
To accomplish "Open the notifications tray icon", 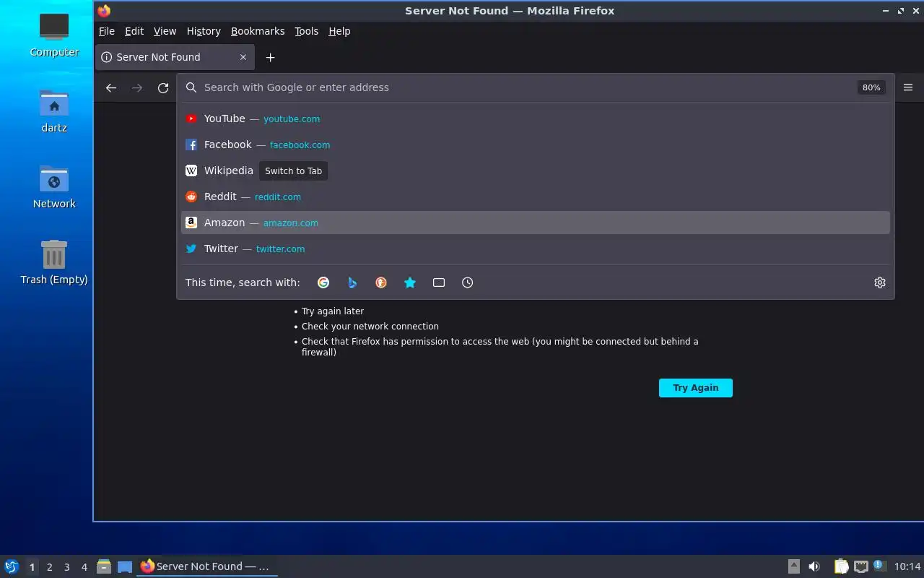I will pyautogui.click(x=879, y=566).
